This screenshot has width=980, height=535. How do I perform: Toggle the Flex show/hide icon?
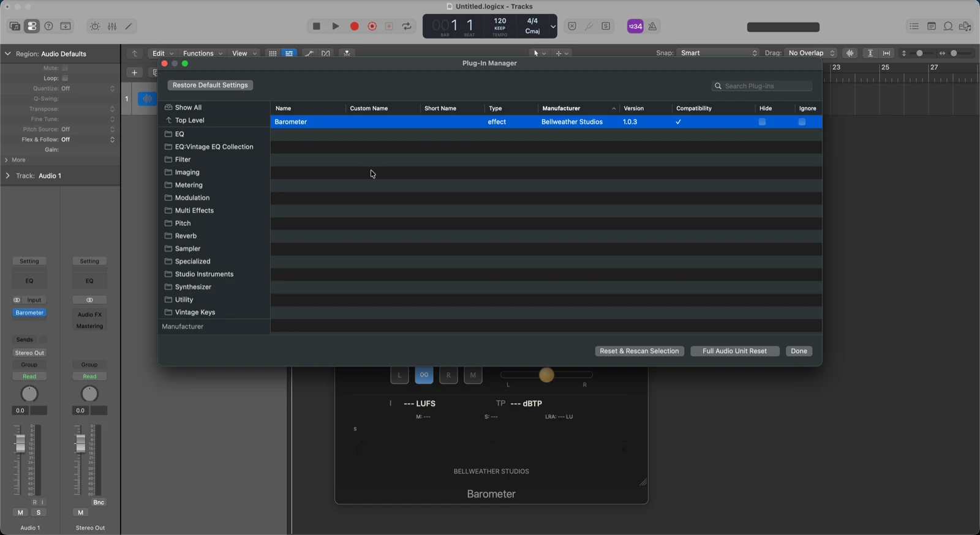[326, 53]
